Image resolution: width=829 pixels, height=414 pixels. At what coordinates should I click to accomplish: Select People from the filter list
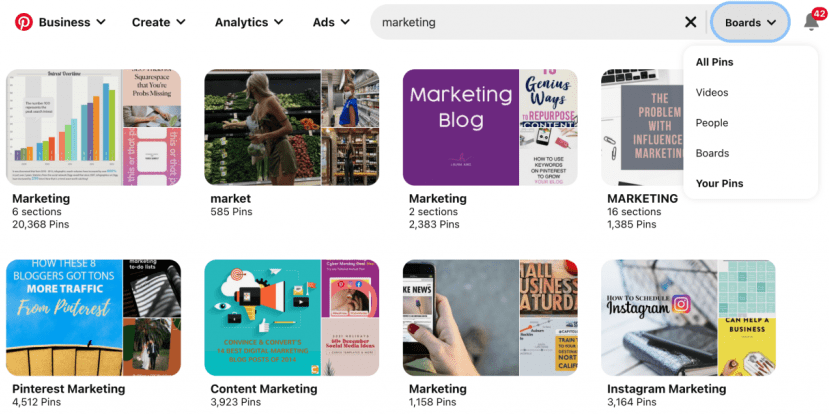point(712,123)
